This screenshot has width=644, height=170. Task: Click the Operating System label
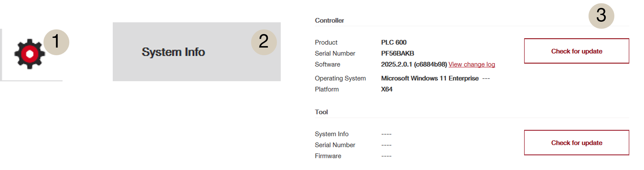pyautogui.click(x=340, y=78)
